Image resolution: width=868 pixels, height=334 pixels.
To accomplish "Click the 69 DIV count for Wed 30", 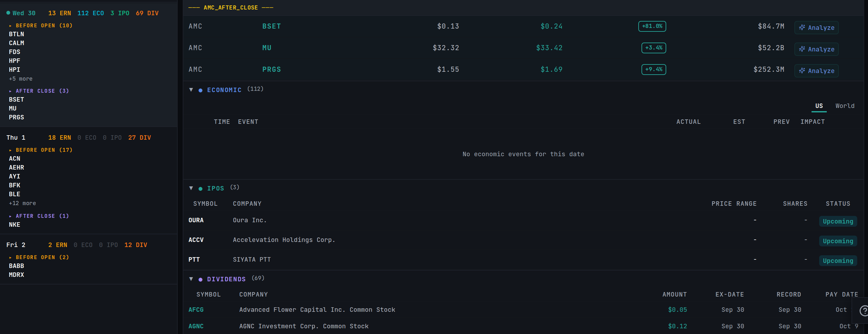I will [x=147, y=13].
